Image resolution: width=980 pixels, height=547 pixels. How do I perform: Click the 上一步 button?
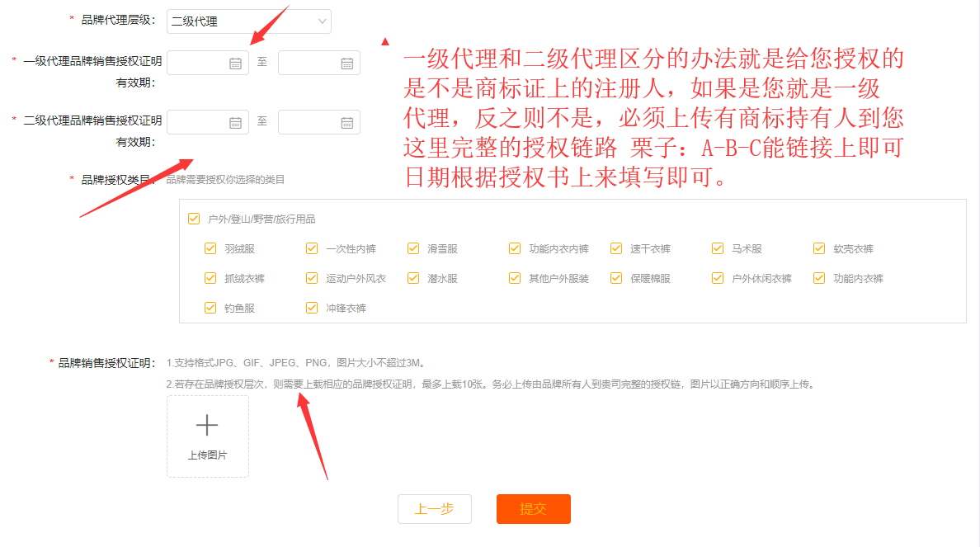435,509
